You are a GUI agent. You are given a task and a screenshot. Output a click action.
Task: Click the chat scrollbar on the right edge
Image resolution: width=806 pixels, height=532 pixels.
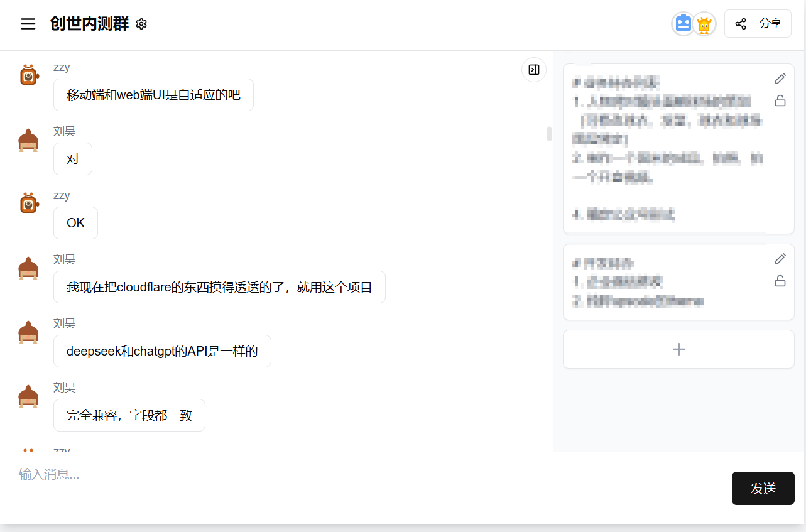pos(547,133)
